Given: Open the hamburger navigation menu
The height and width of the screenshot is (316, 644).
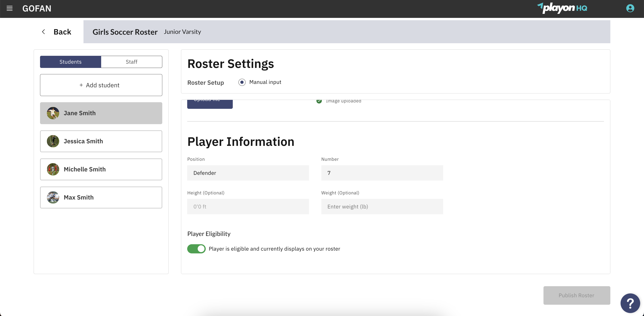Looking at the screenshot, I should point(10,8).
